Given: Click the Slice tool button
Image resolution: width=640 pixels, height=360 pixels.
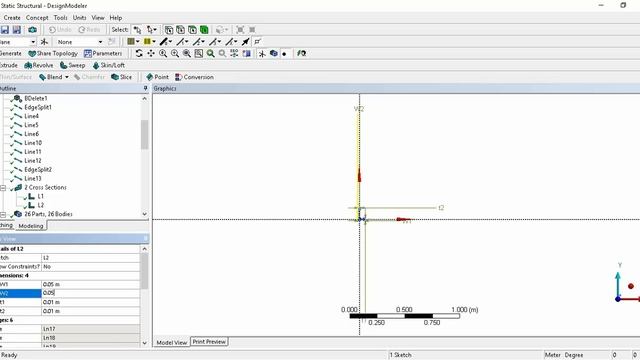Looking at the screenshot, I should [x=122, y=77].
